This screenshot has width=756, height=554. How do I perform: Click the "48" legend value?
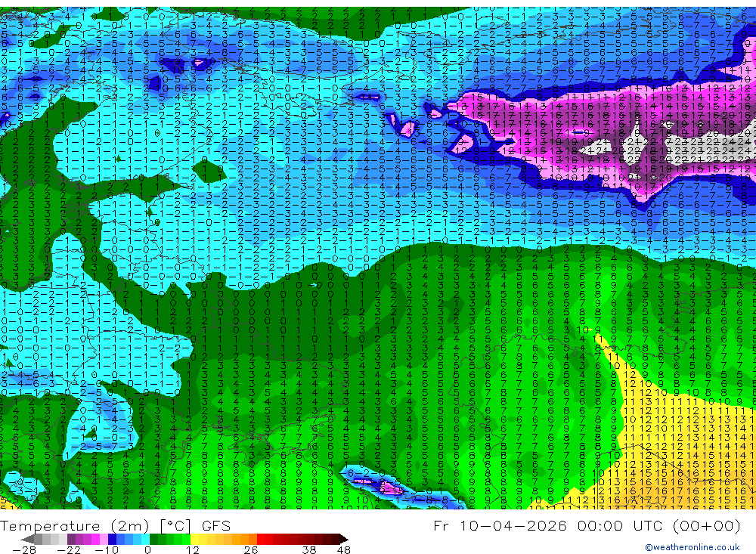[x=344, y=550]
